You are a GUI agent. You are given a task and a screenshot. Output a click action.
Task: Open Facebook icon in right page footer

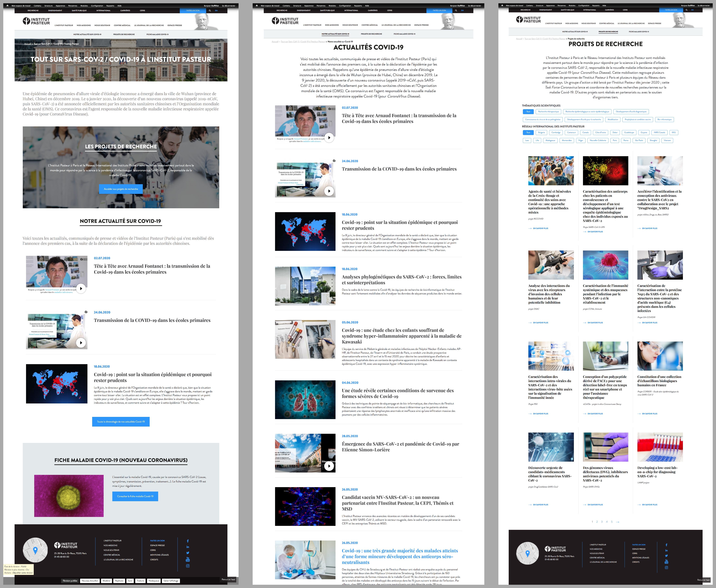[x=666, y=545]
